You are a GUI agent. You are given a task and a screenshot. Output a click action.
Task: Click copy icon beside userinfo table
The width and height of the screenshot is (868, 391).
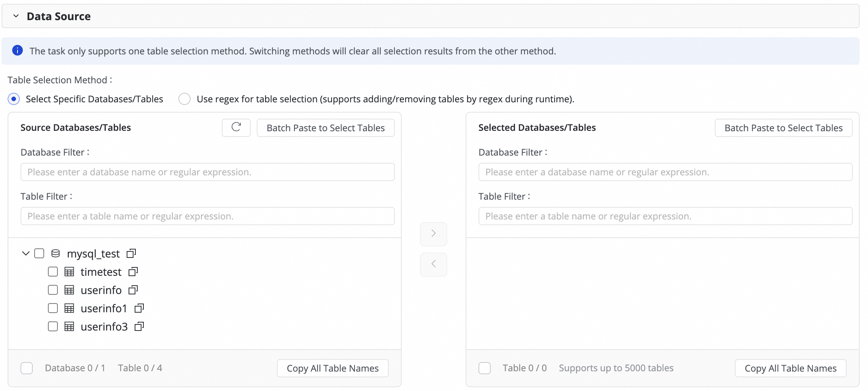click(x=133, y=290)
